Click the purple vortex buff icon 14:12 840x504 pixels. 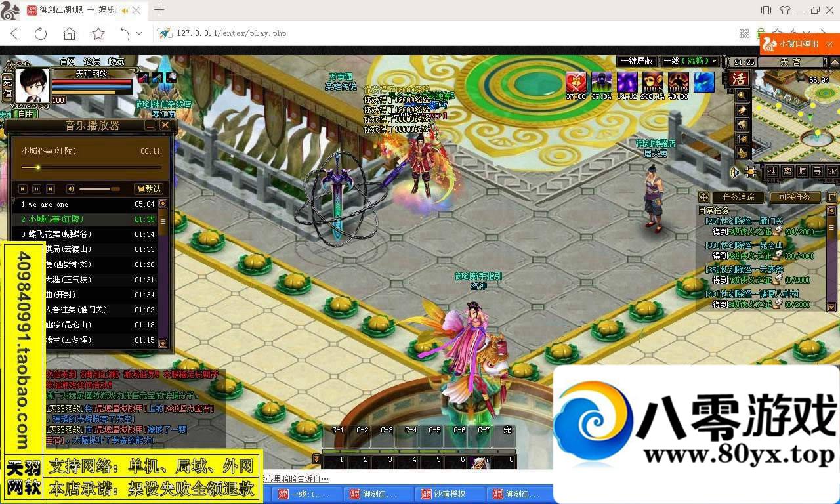(x=627, y=81)
